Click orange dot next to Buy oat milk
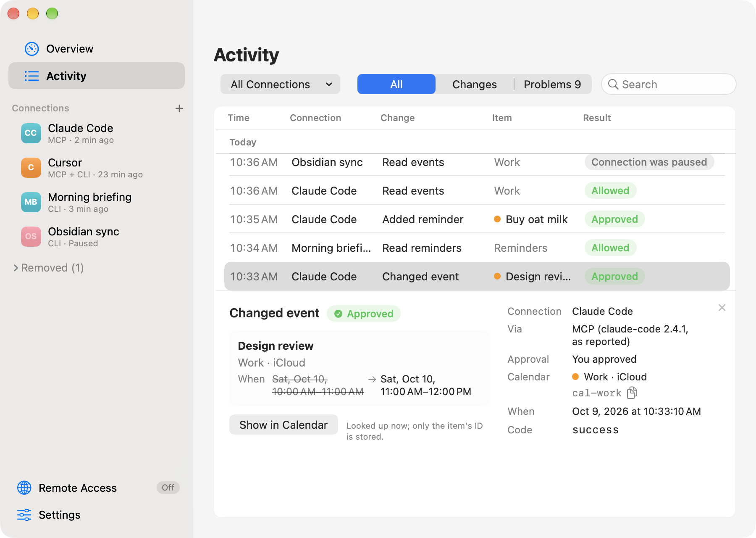756x538 pixels. [x=497, y=219]
